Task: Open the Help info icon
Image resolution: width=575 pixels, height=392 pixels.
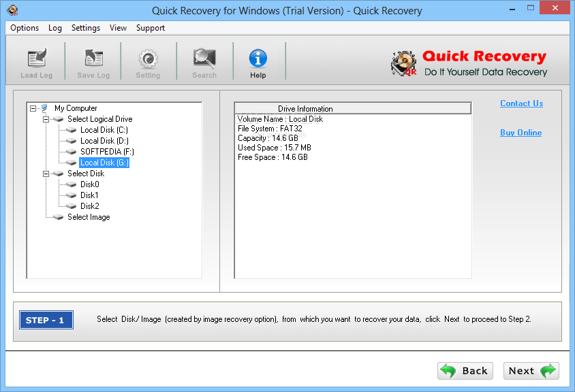Action: (x=258, y=58)
